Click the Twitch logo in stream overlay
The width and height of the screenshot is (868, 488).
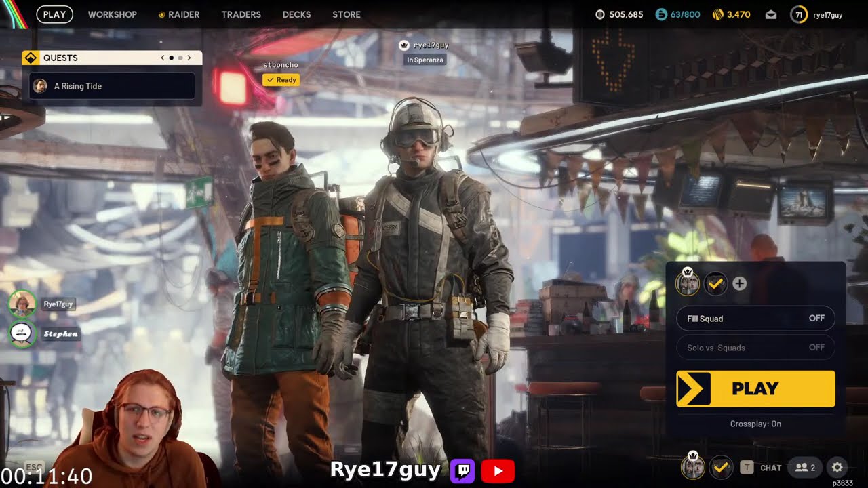pos(462,470)
